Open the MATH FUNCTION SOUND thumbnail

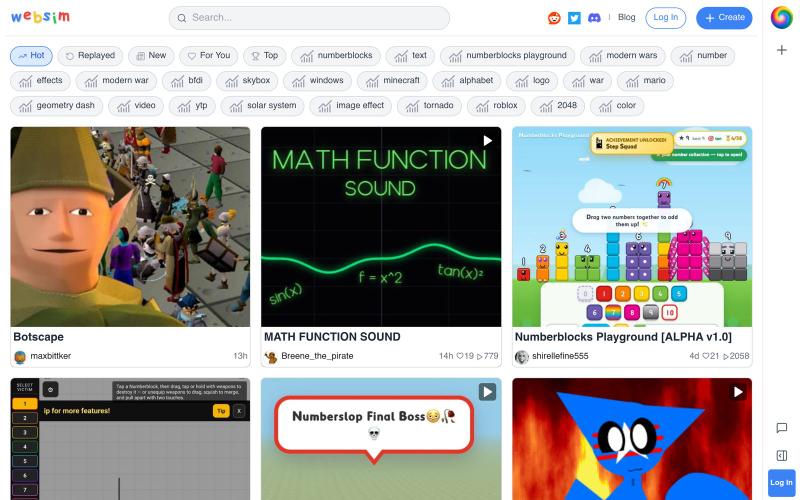tap(381, 227)
